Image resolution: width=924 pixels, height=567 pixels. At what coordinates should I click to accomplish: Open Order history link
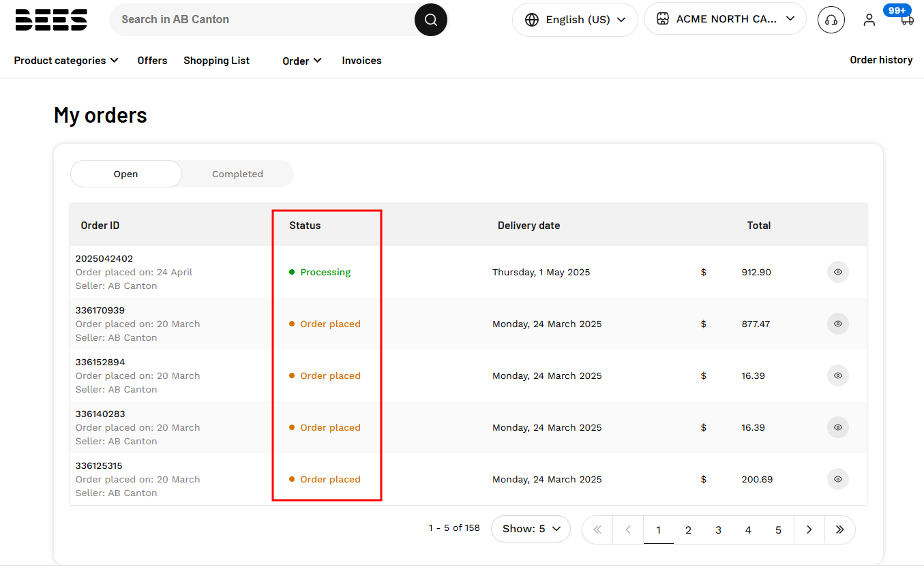click(x=881, y=60)
